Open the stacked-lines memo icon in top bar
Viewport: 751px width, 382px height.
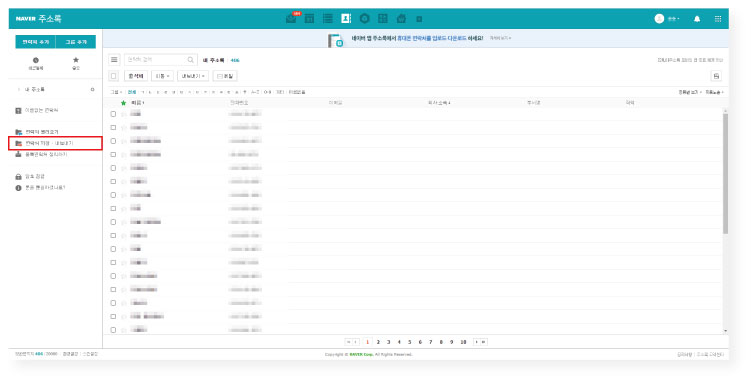328,19
